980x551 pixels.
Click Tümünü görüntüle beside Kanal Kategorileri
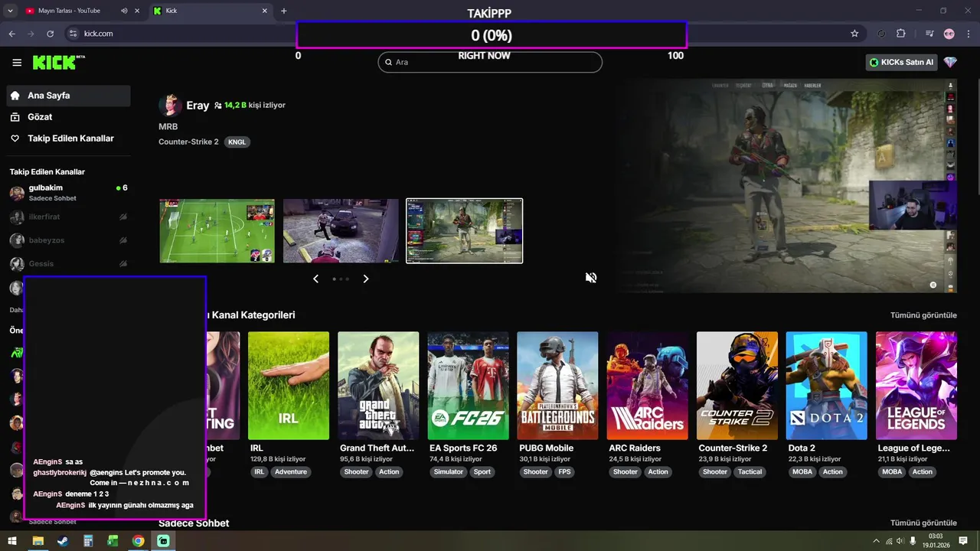click(923, 315)
